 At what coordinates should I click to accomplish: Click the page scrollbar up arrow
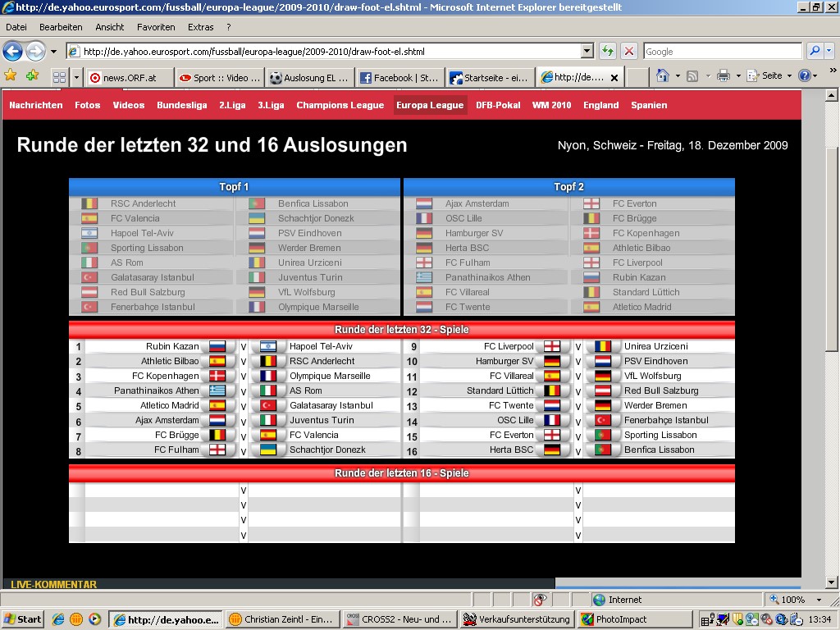coord(831,95)
